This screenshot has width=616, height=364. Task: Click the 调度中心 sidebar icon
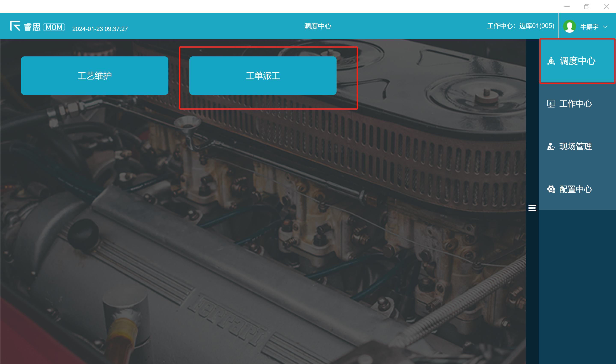tap(551, 61)
